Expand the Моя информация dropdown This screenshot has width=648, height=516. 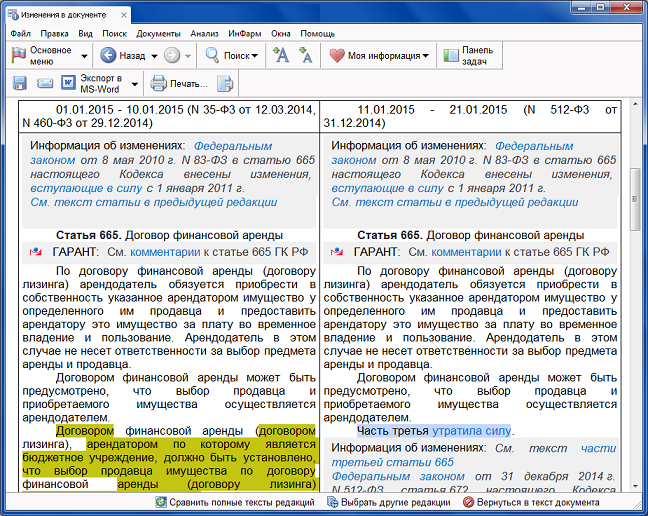point(426,56)
